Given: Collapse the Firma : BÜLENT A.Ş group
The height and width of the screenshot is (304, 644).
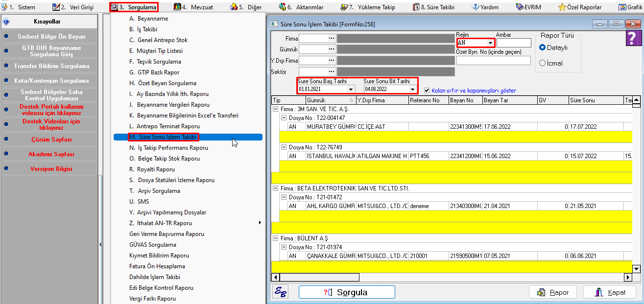Looking at the screenshot, I should click(x=276, y=238).
